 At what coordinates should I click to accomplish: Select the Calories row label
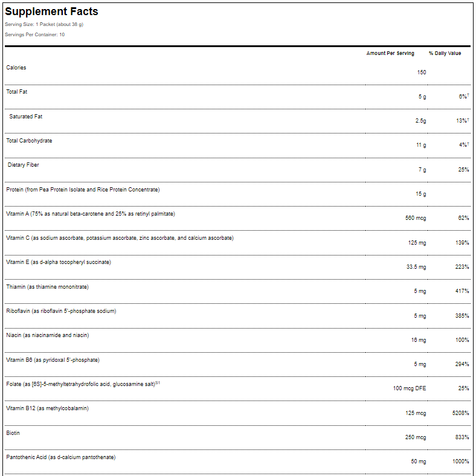(x=16, y=68)
